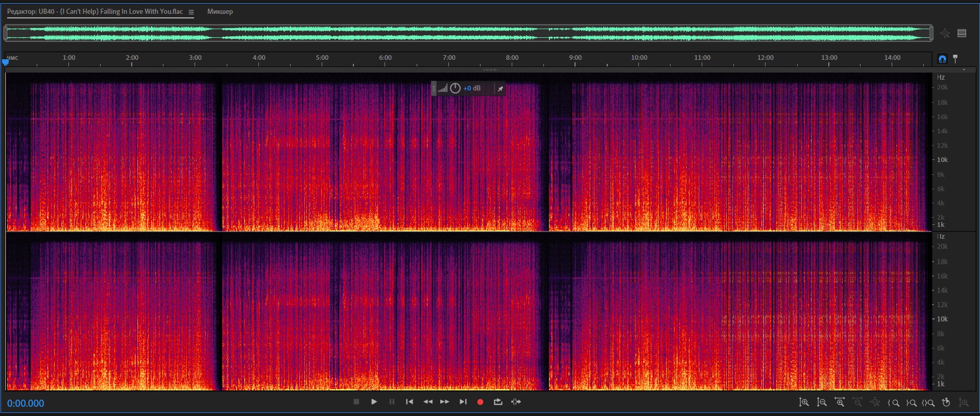Image resolution: width=980 pixels, height=416 pixels.
Task: Click the Fast Forward button
Action: (x=445, y=402)
